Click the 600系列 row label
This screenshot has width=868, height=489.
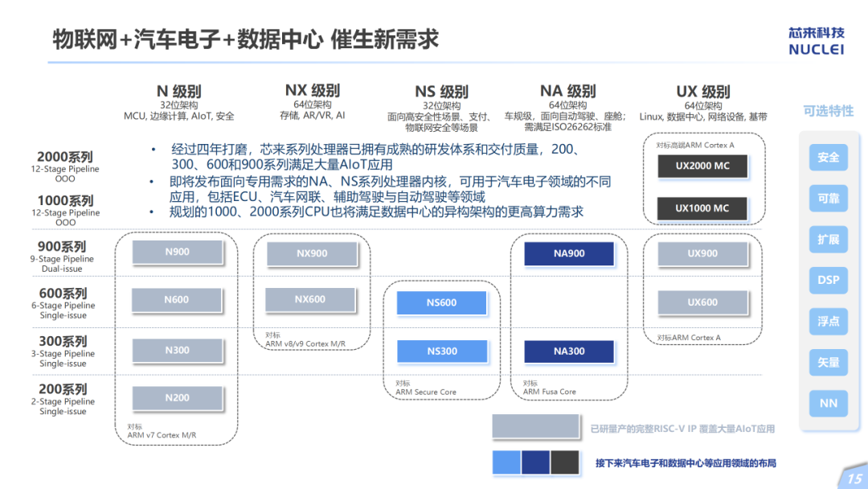63,293
